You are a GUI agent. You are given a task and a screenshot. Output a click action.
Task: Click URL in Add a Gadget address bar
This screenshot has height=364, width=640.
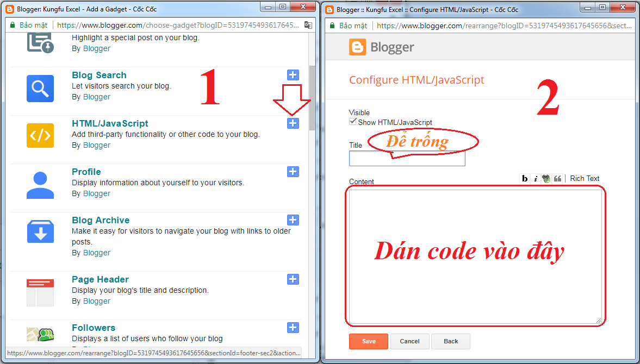point(178,26)
